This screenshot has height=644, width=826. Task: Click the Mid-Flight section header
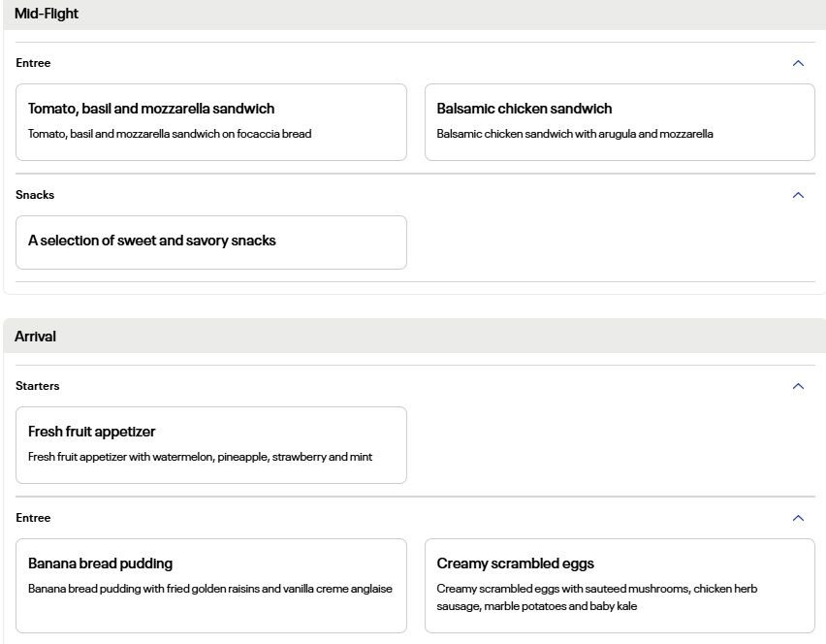47,15
